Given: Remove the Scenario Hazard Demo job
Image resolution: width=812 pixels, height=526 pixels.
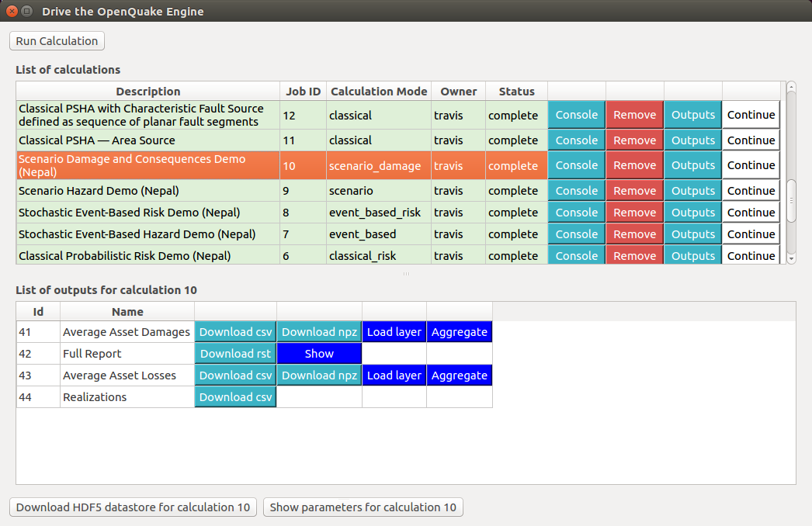Looking at the screenshot, I should pyautogui.click(x=634, y=190).
